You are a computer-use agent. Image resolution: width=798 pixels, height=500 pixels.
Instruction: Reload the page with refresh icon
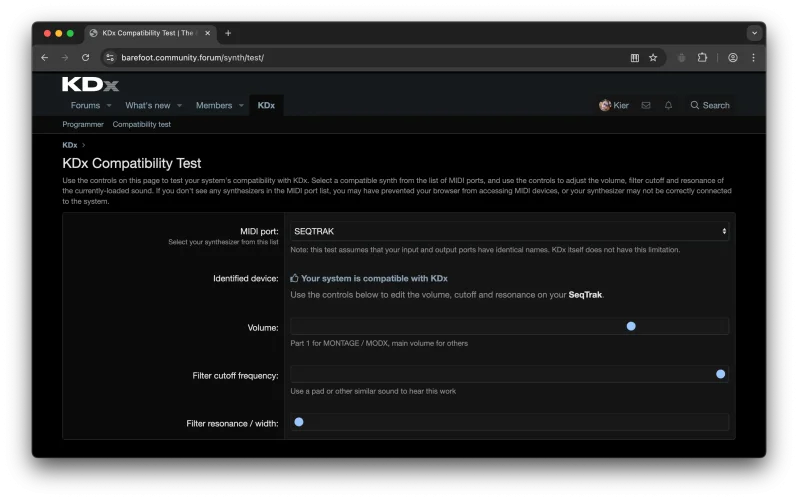tap(86, 58)
